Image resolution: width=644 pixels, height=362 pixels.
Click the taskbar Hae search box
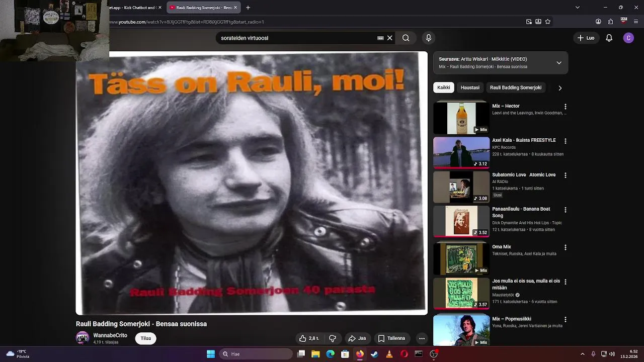tap(257, 354)
